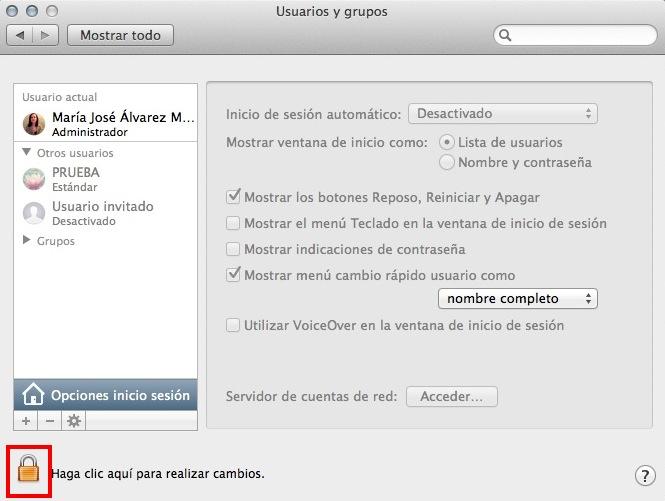Select Opciones inicio sesión in sidebar
Image resolution: width=665 pixels, height=501 pixels.
[106, 395]
